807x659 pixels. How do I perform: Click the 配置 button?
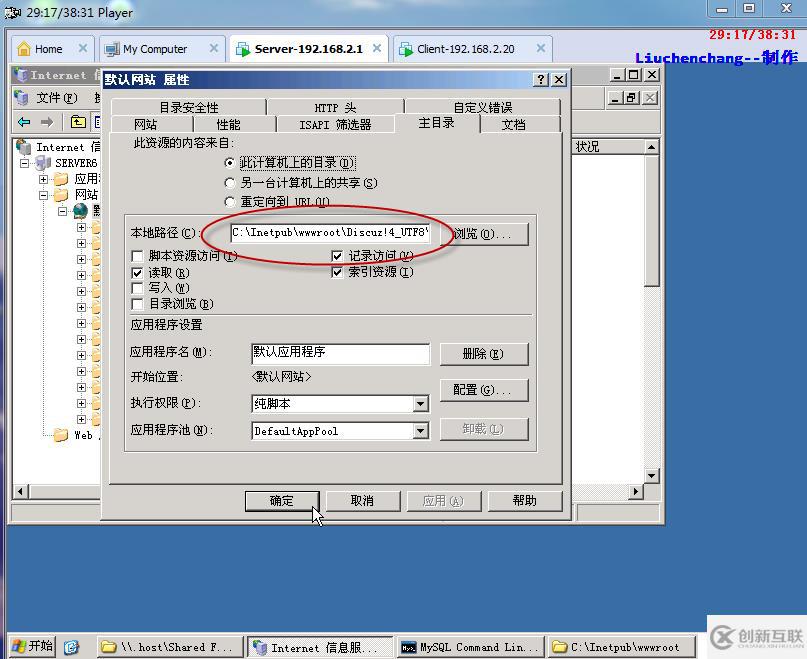coord(484,390)
